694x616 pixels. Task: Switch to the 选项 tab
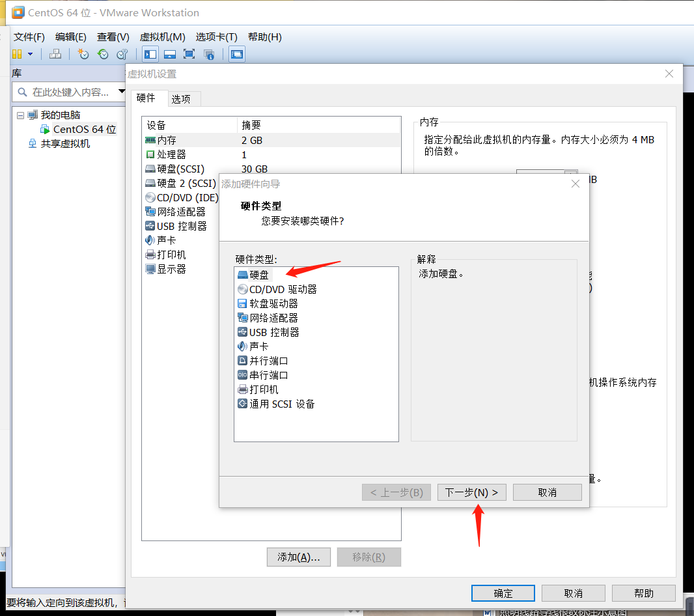180,99
